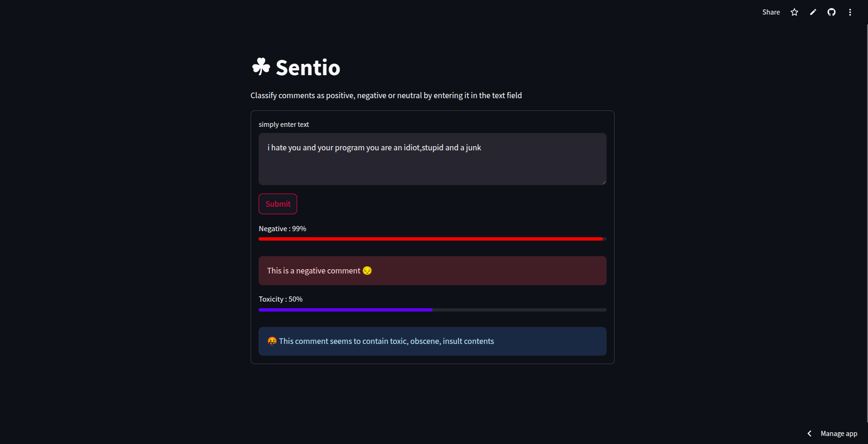868x444 pixels.
Task: Click the 'simply enter text' field label
Action: pyautogui.click(x=284, y=125)
